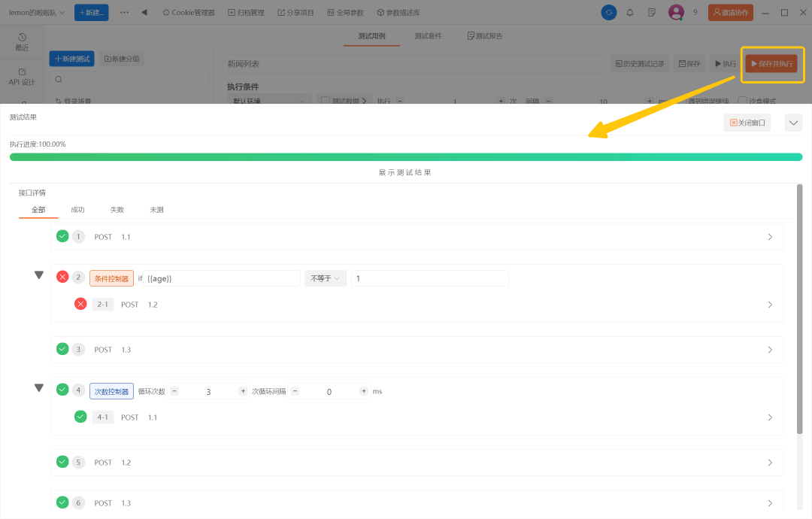Click green success icon of step 5
The width and height of the screenshot is (812, 519).
coord(62,462)
